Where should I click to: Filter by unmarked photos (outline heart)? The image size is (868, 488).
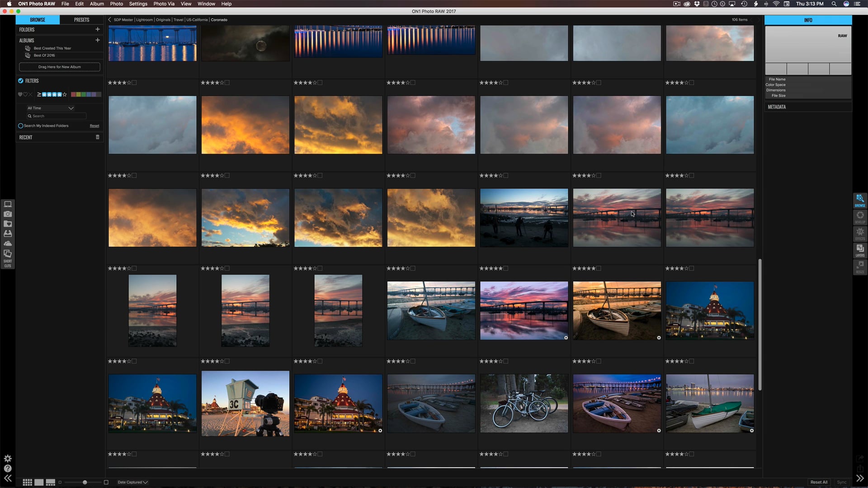pos(25,94)
